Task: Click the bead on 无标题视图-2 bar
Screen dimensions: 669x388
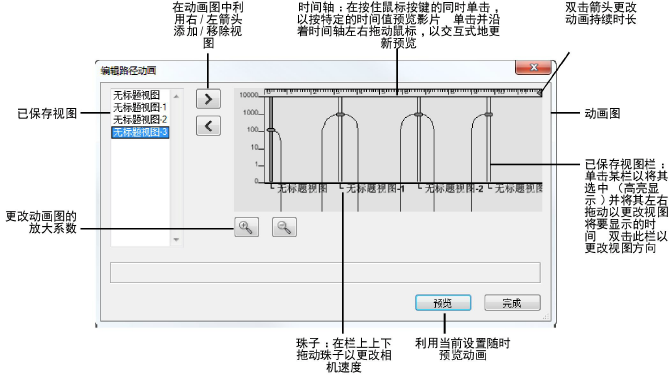Action: [x=419, y=114]
